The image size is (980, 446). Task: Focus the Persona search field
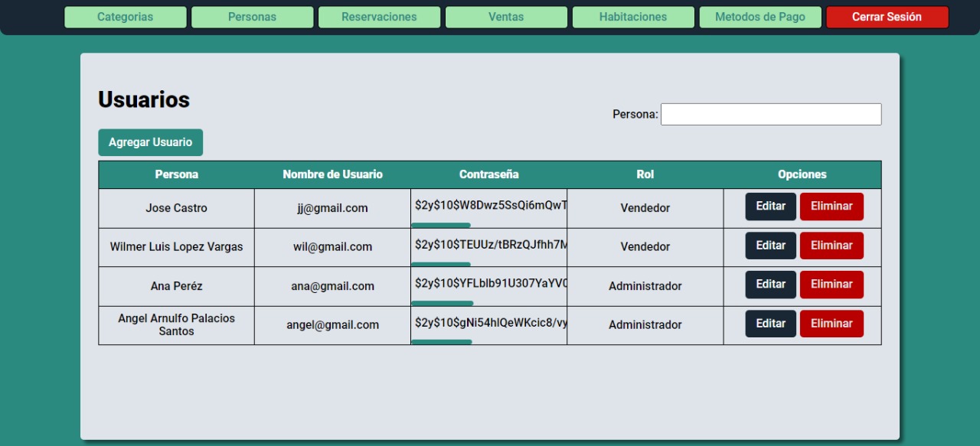(770, 114)
